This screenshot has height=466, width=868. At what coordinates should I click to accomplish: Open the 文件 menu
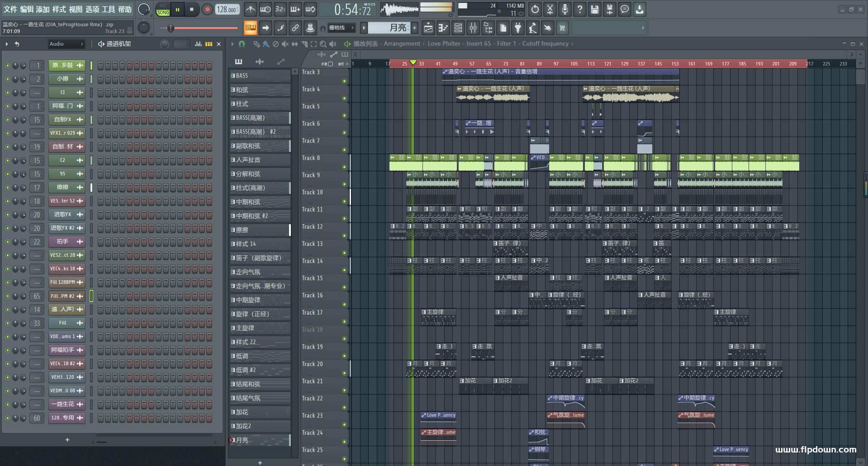pos(10,9)
